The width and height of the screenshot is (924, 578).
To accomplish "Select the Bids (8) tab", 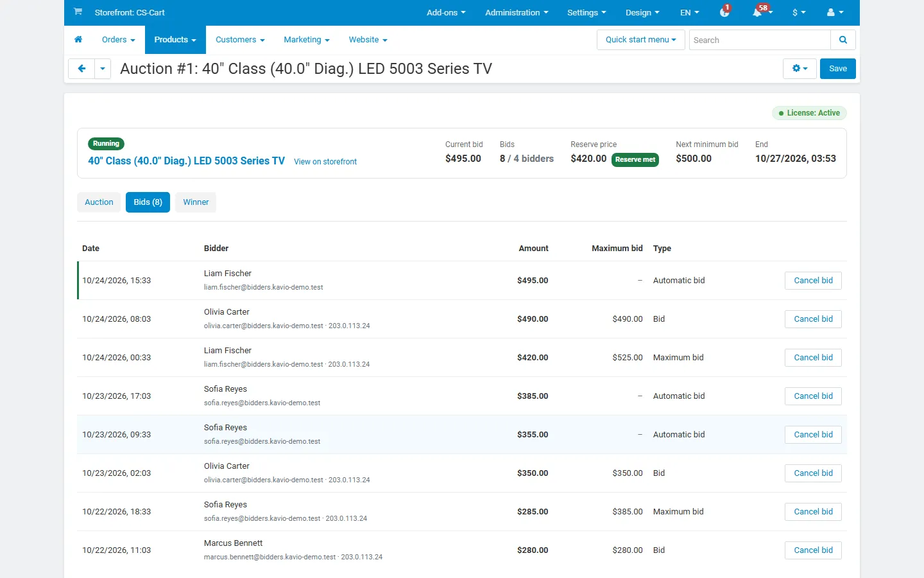I will click(148, 202).
